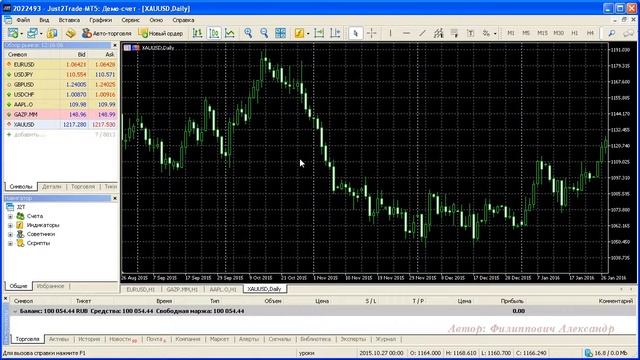Click the Market Watch toolbar icon
Screen dimensions: 640x360
coord(52,33)
